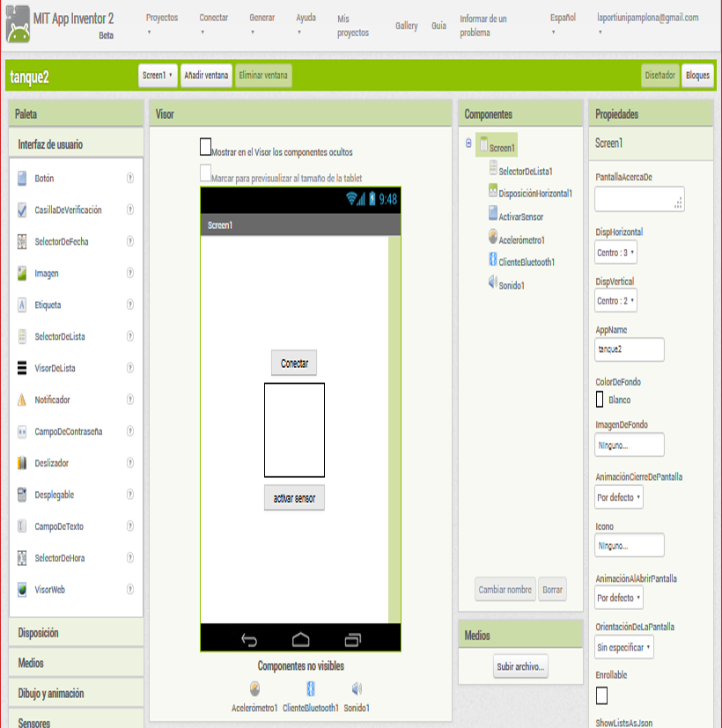Click the Acelerómetro1 non-visible component icon
The width and height of the screenshot is (722, 728).
pos(254,689)
